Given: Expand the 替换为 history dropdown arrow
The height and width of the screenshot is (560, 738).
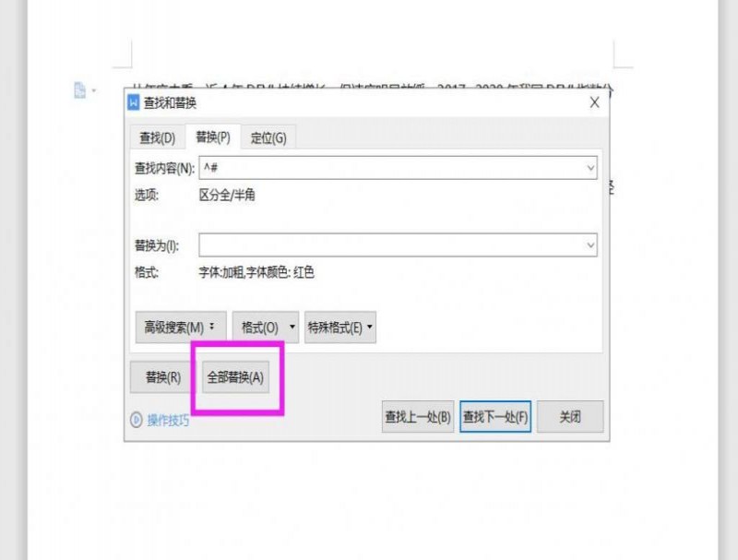Looking at the screenshot, I should click(x=590, y=245).
